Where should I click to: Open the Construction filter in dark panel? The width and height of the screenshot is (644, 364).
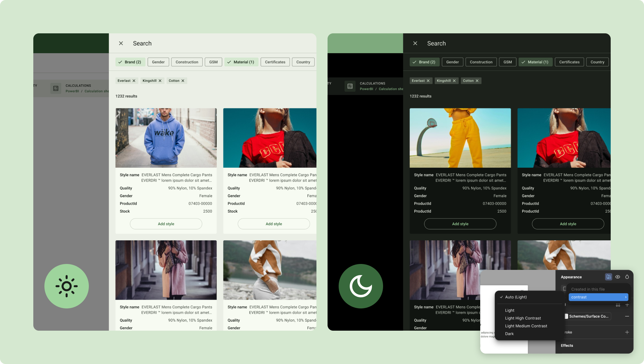point(481,62)
